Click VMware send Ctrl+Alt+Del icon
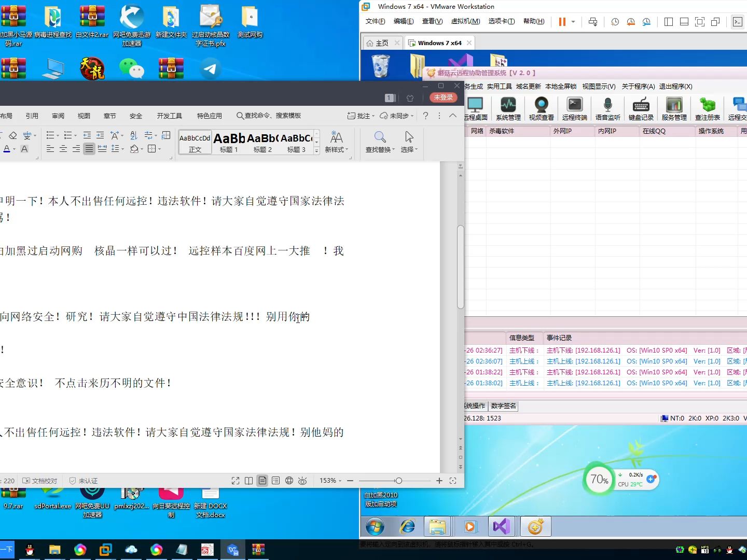 point(593,22)
